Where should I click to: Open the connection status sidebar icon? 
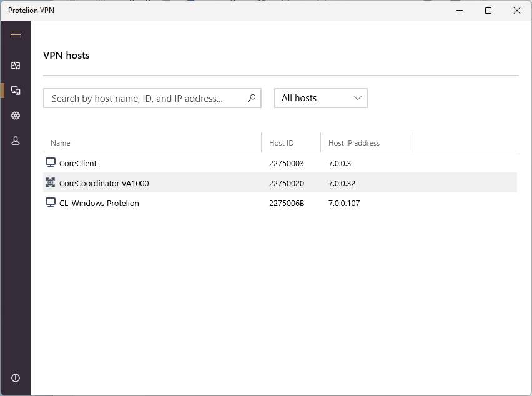(x=16, y=66)
